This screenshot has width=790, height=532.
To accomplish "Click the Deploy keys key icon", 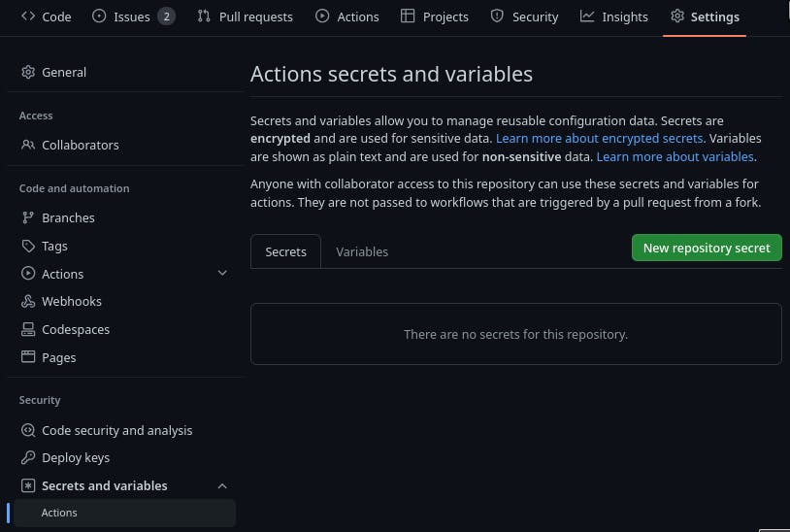I will click(28, 457).
